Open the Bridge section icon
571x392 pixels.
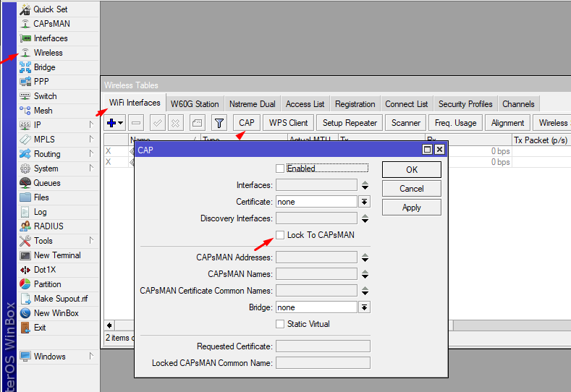pos(25,67)
